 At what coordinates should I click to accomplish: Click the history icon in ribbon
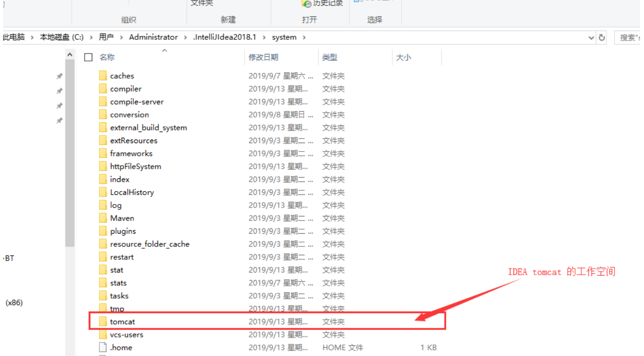tap(307, 4)
